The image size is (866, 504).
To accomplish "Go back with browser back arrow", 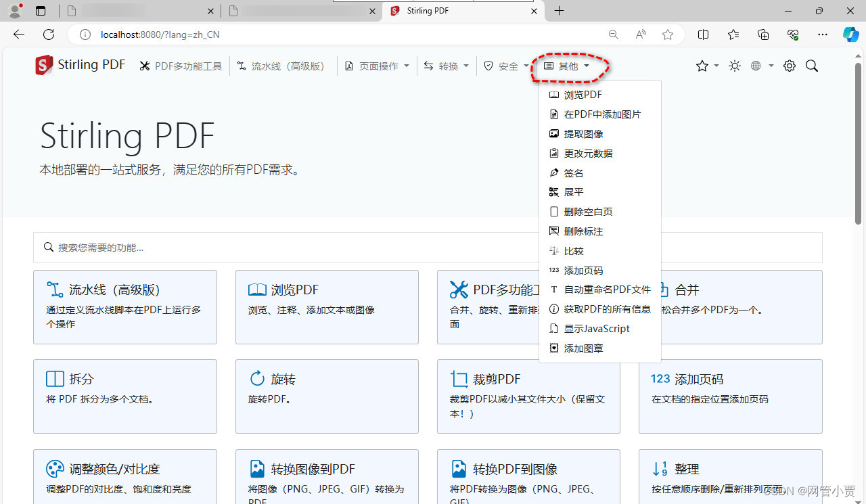I will [19, 35].
